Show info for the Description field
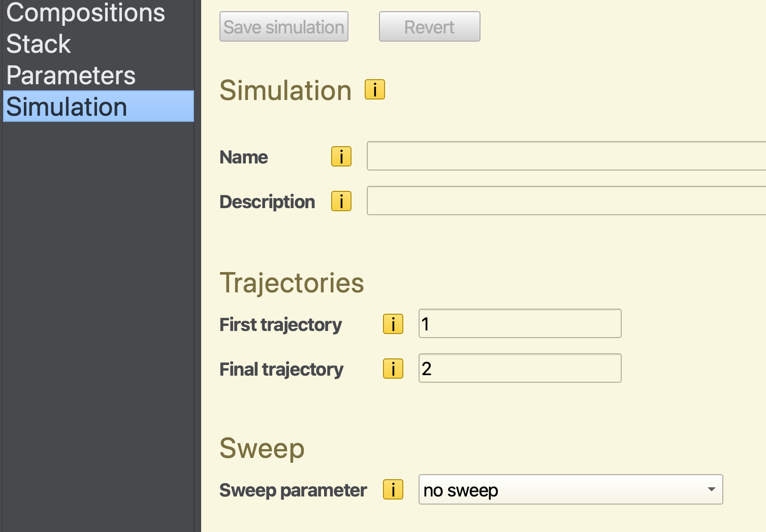766x532 pixels. click(341, 201)
